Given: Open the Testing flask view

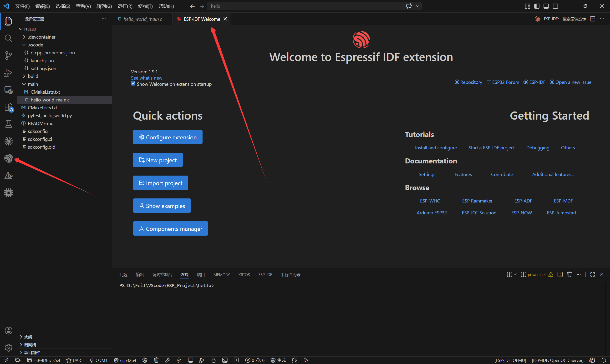Looking at the screenshot, I should 8,124.
